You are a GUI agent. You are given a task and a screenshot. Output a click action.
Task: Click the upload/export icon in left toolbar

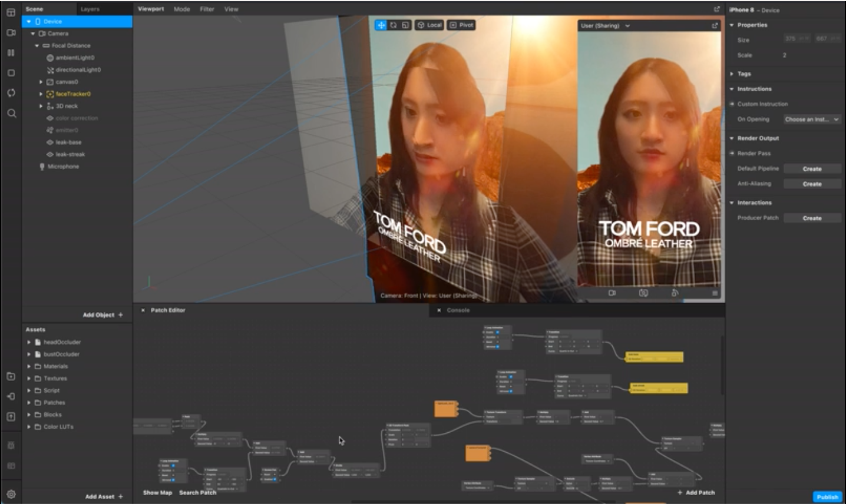[11, 416]
